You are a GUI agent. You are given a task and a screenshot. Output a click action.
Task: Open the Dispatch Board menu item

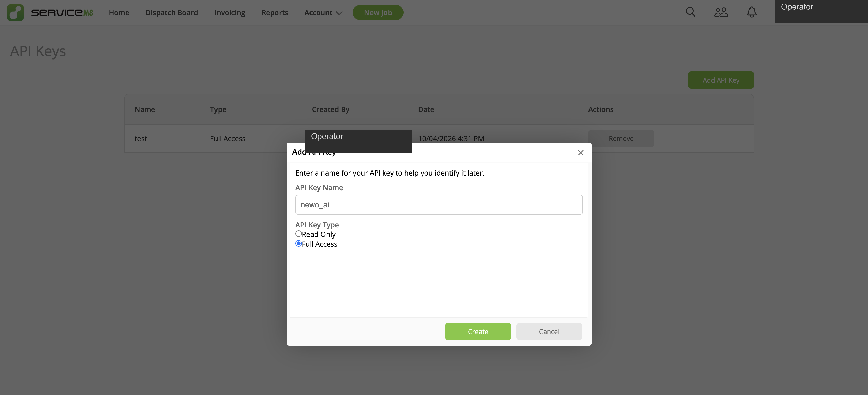172,13
